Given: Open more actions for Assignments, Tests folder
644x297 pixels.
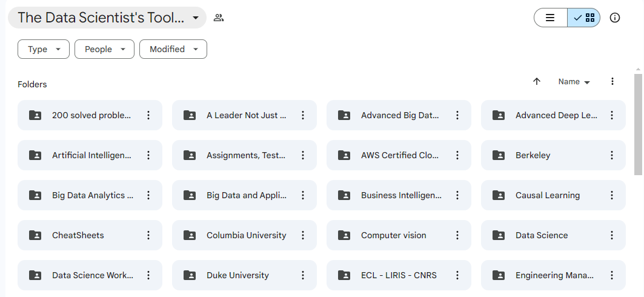Looking at the screenshot, I should pyautogui.click(x=303, y=155).
